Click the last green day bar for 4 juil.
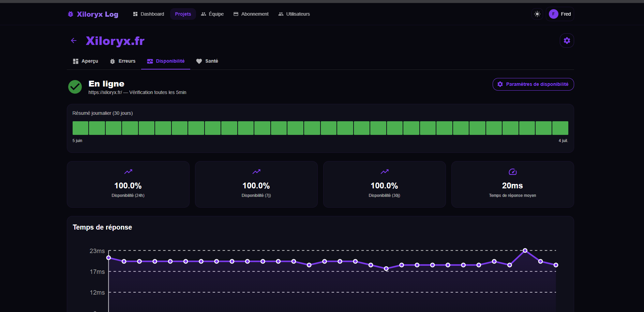 pos(560,128)
